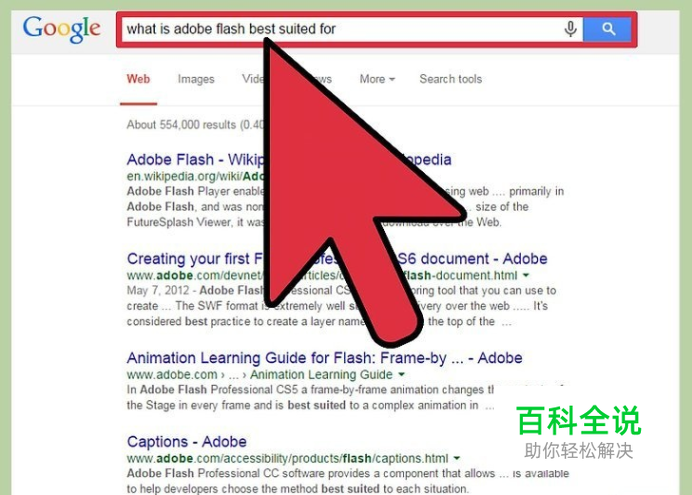Click the blue search magnifier button
Viewport: 692px width, 495px height.
point(607,29)
